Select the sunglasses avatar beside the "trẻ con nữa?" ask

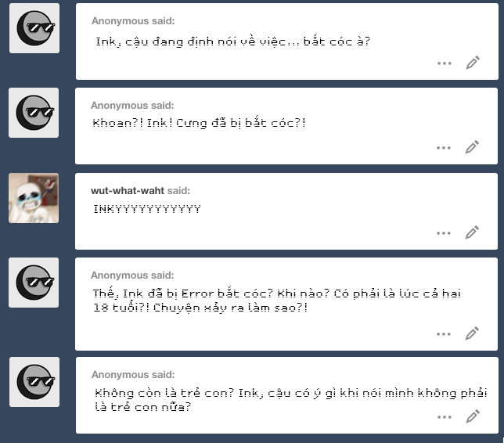(x=34, y=382)
